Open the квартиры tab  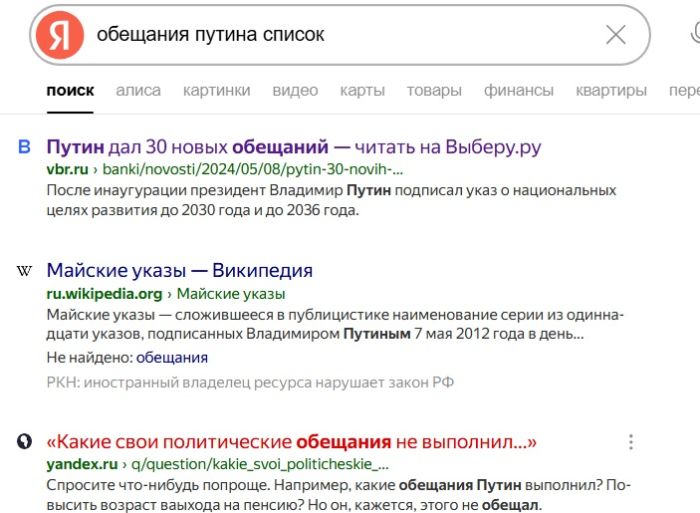tap(611, 90)
